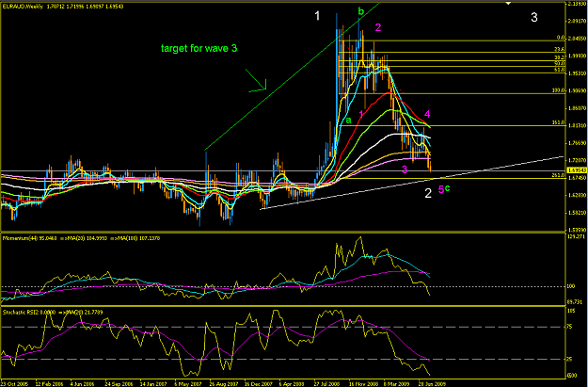Image resolution: width=588 pixels, height=387 pixels.
Task: Click the highlighted current price tag 1.69543
Action: point(577,170)
